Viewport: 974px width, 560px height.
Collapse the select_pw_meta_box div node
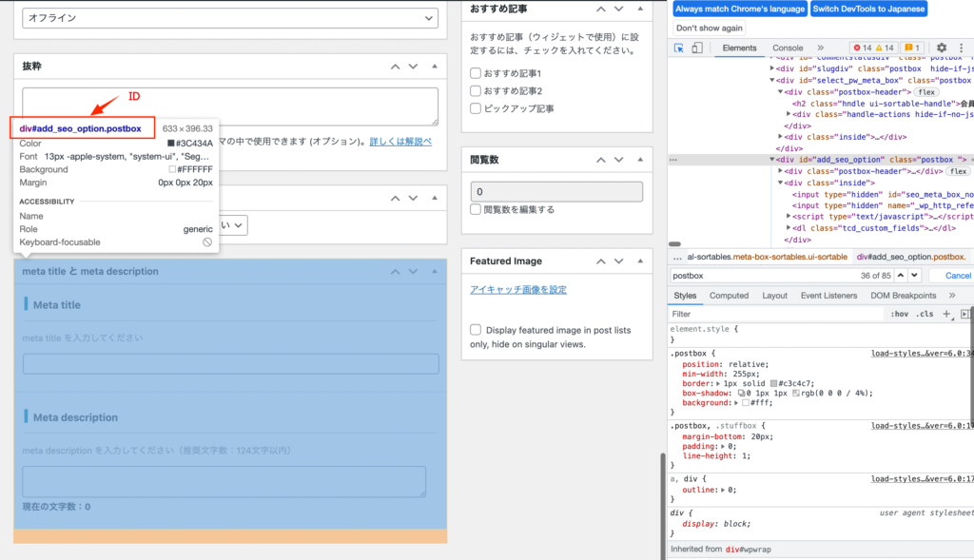(772, 80)
